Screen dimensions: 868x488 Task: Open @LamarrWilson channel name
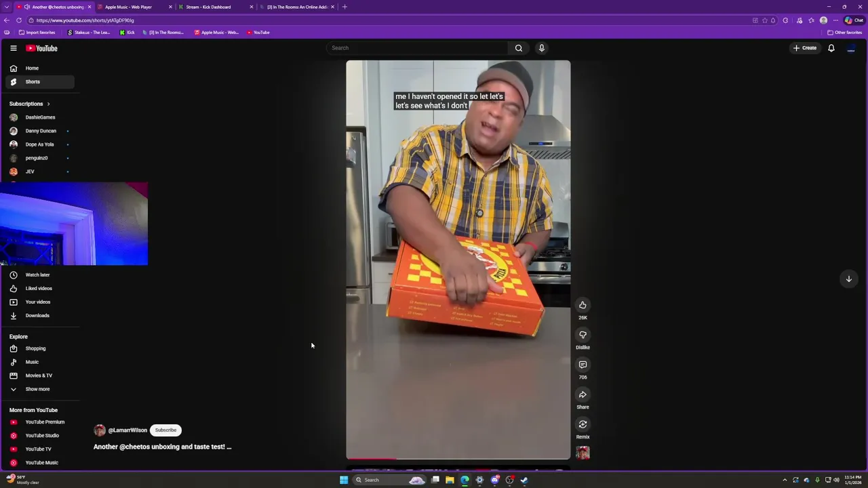pyautogui.click(x=127, y=430)
